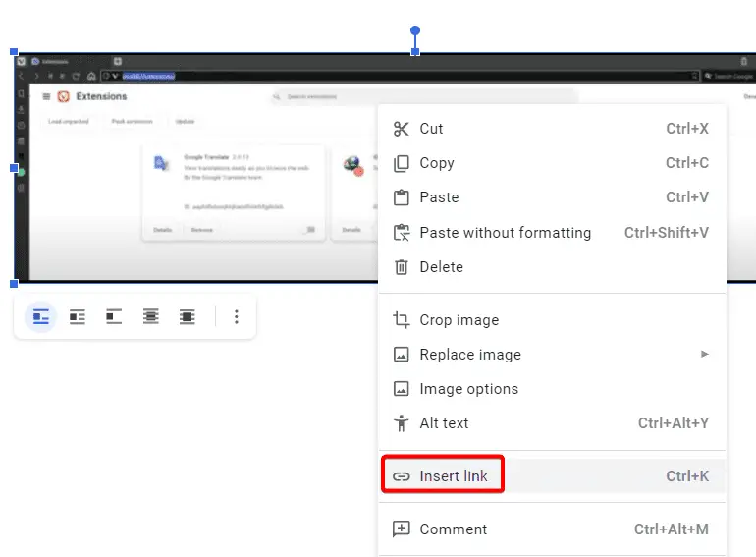Image resolution: width=756 pixels, height=557 pixels.
Task: Choose Insert link from context menu
Action: click(552, 476)
